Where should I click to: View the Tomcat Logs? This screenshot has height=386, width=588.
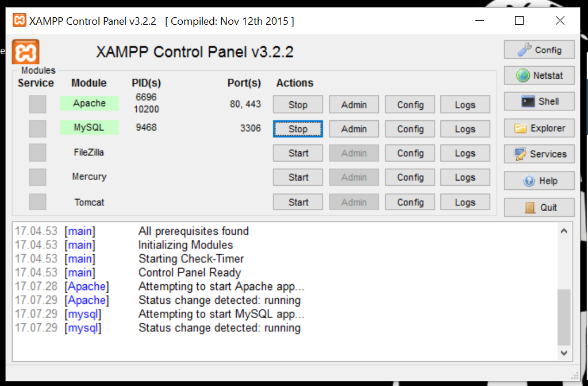(x=465, y=202)
